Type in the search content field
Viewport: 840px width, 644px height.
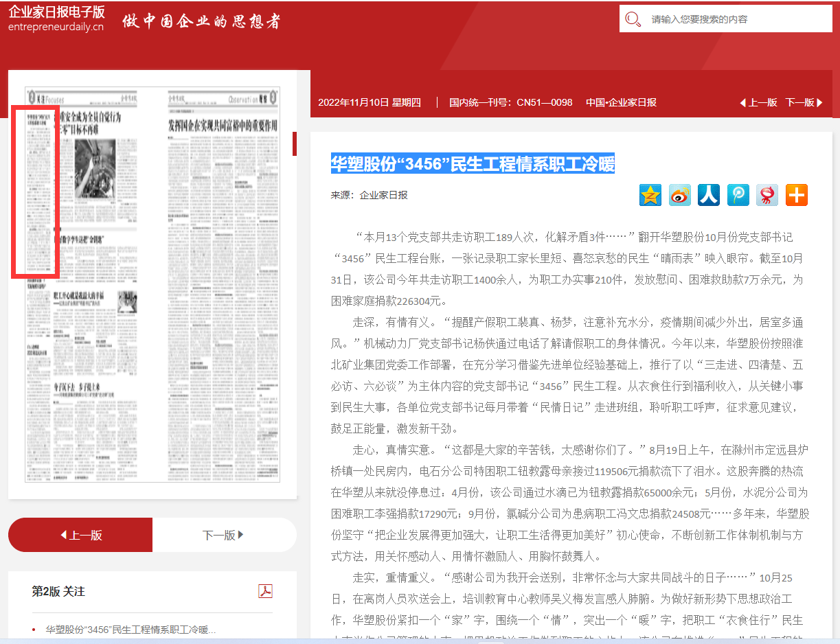[x=735, y=19]
